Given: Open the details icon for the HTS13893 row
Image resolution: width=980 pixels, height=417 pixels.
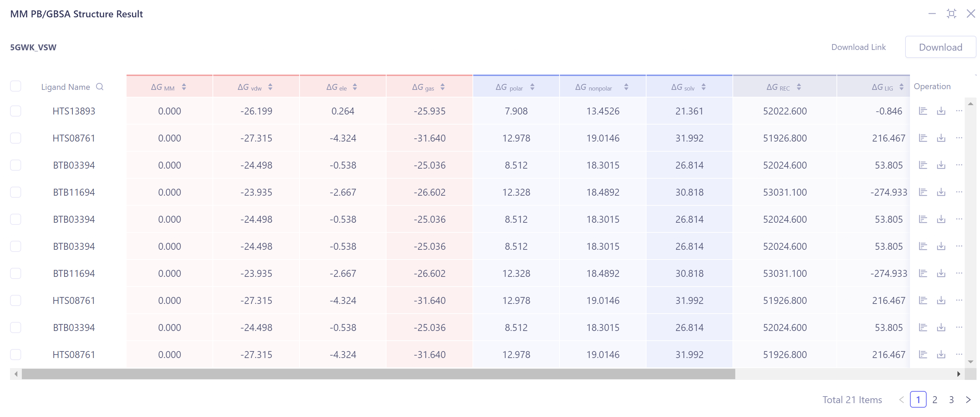Looking at the screenshot, I should (x=923, y=111).
